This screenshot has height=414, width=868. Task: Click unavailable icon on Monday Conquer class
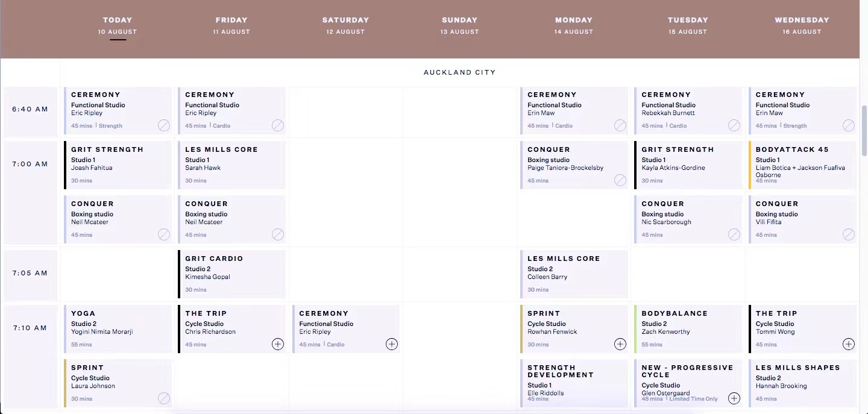(620, 180)
